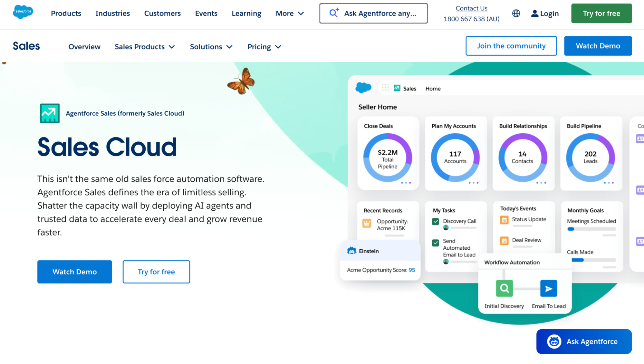Screen dimensions: 644x364
Task: Click the Acme Opportunity Score 95 value
Action: [x=412, y=270]
